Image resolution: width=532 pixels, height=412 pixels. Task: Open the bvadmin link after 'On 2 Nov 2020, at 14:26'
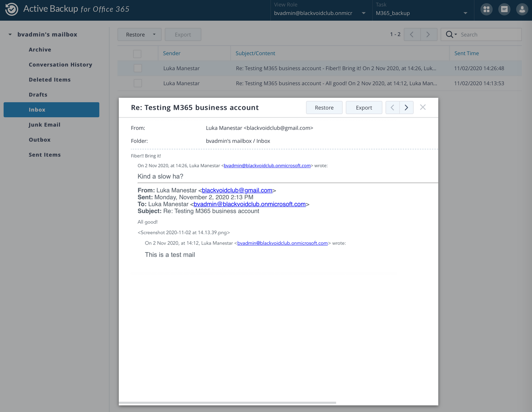[x=267, y=165]
